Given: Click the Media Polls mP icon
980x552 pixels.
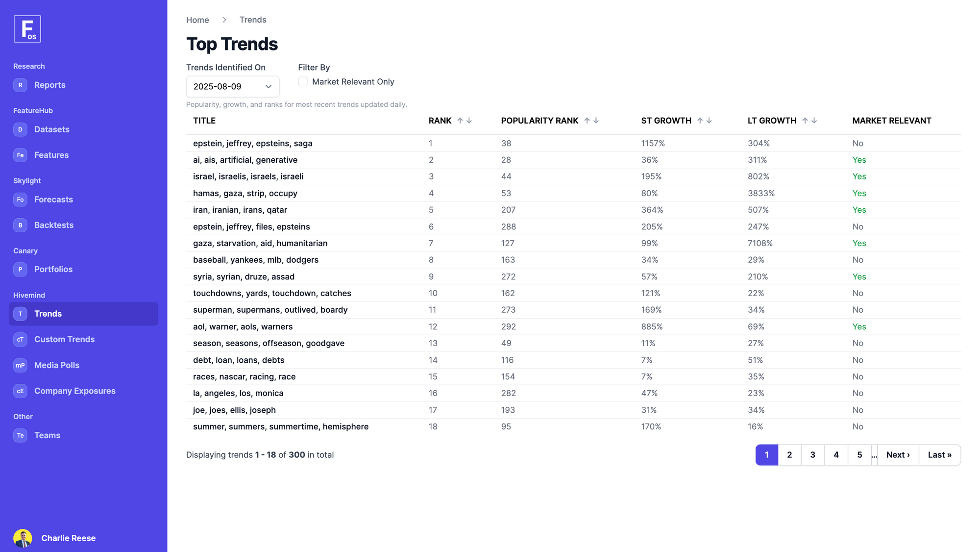Looking at the screenshot, I should [20, 365].
